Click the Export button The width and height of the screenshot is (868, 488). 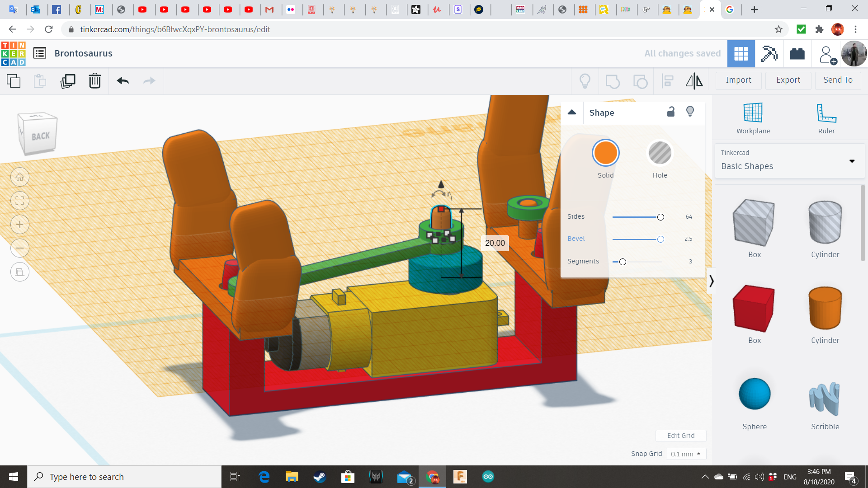[x=788, y=80]
